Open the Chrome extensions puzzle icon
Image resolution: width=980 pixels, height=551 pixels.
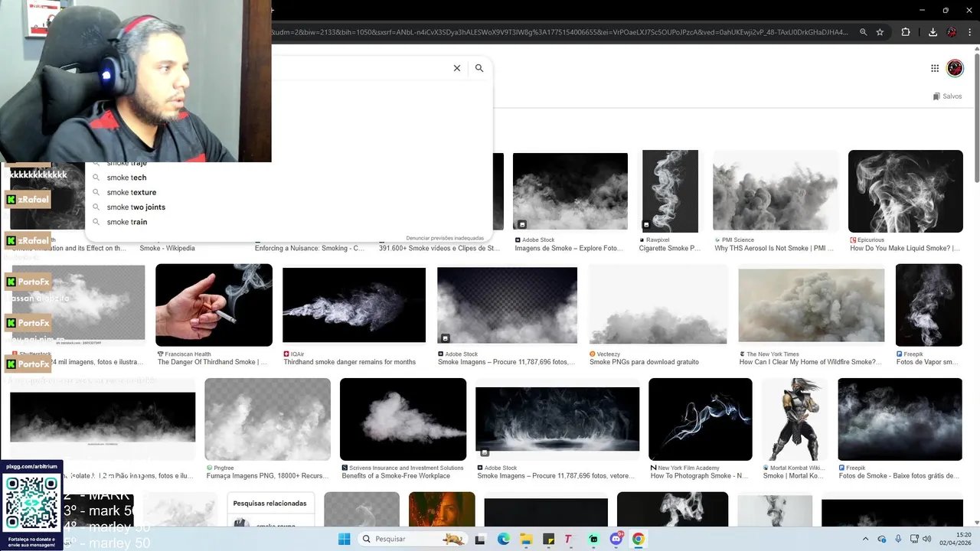(906, 32)
